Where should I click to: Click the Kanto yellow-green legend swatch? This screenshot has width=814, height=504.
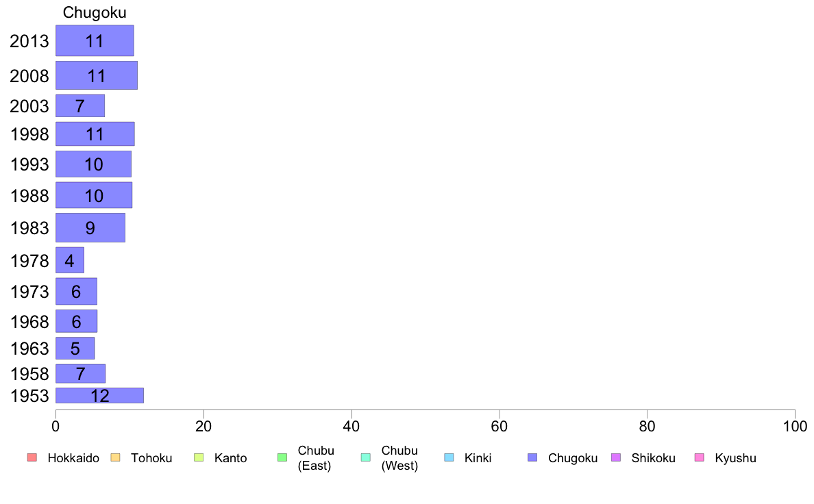click(199, 457)
